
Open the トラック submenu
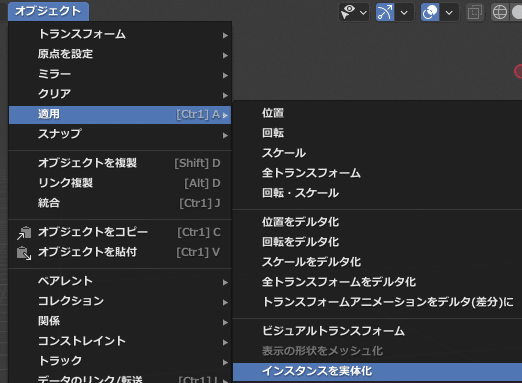tap(120, 361)
